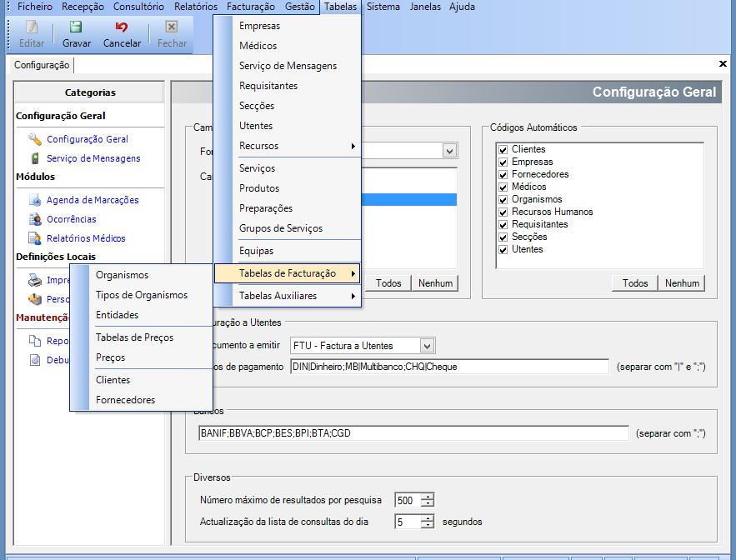Image resolution: width=736 pixels, height=560 pixels.
Task: Increase the maximum search results spinner
Action: pyautogui.click(x=427, y=497)
